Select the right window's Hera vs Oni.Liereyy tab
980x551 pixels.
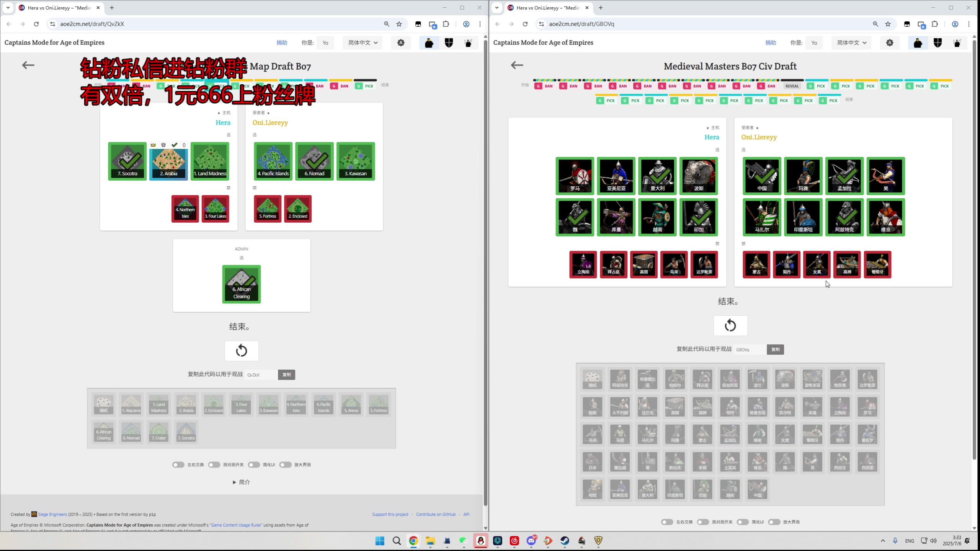click(x=549, y=8)
